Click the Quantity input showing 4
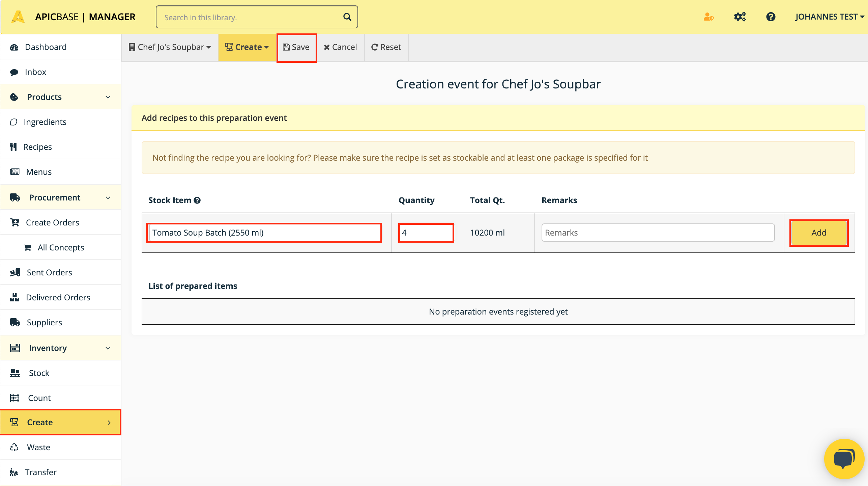The height and width of the screenshot is (486, 868). click(x=426, y=233)
